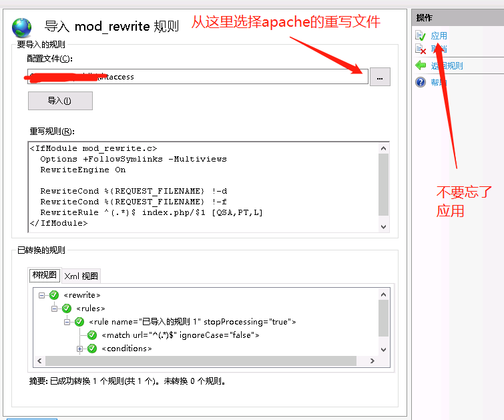Click the blue Help question mark icon
This screenshot has width=504, height=420.
pos(420,82)
